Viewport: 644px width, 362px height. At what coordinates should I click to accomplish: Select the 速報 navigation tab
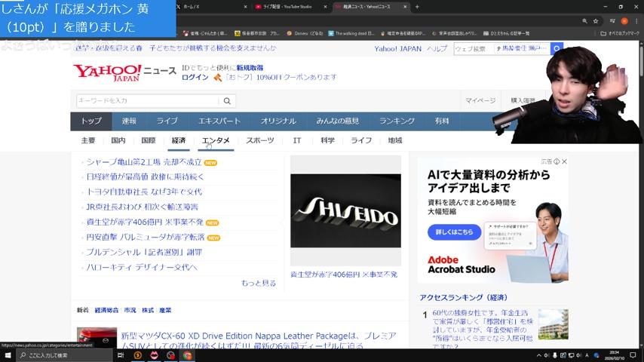129,121
